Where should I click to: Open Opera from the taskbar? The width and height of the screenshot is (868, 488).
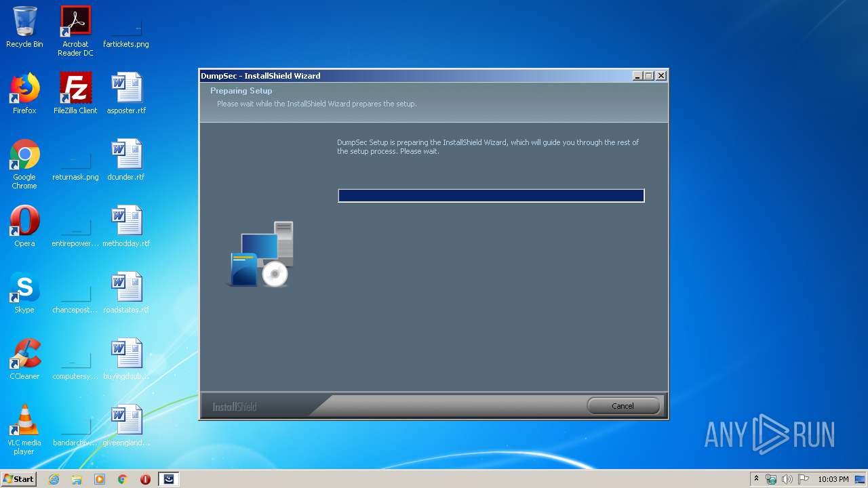pos(145,479)
